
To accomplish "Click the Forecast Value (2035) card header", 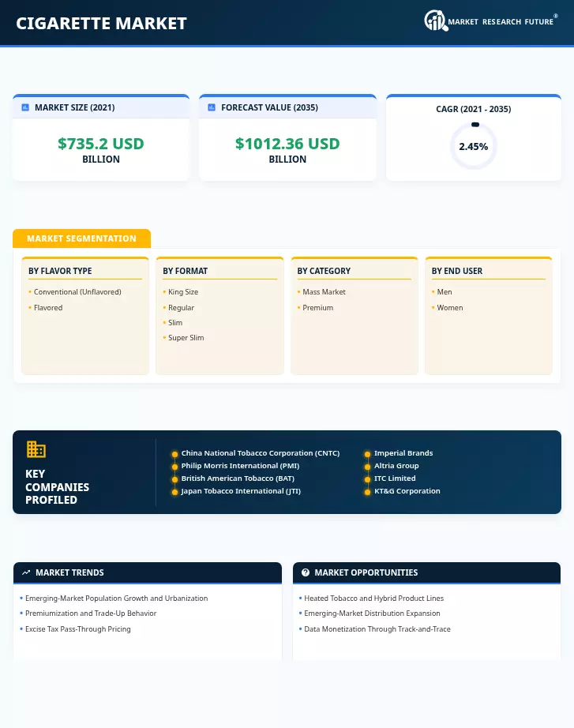I will [x=287, y=107].
